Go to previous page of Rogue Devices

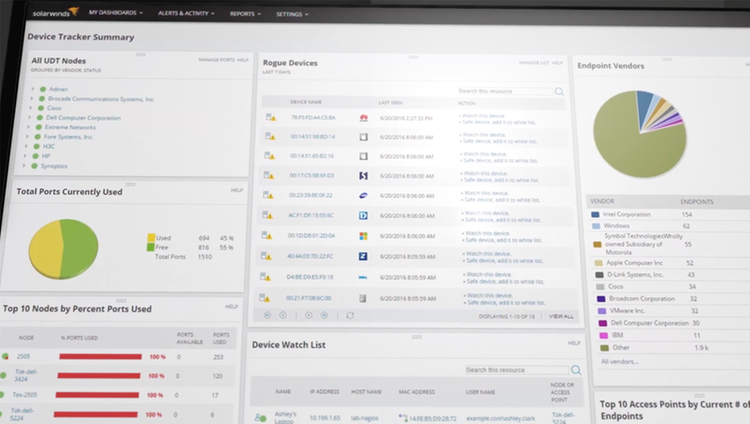pos(283,315)
